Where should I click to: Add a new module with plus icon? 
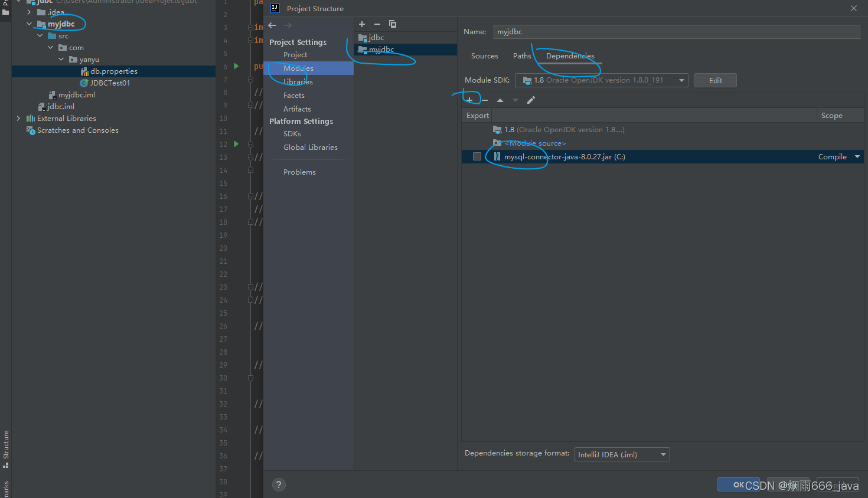coord(362,24)
